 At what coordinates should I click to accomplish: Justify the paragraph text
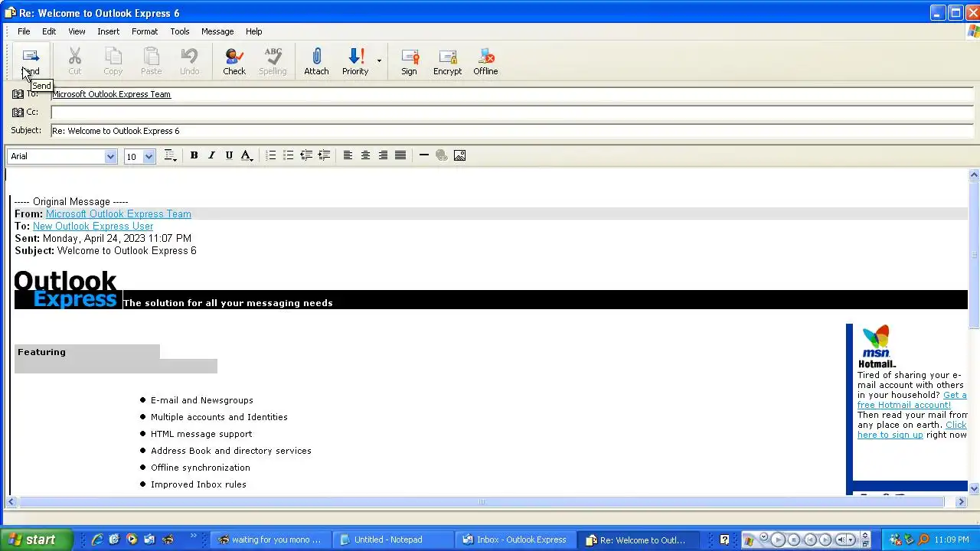click(400, 155)
